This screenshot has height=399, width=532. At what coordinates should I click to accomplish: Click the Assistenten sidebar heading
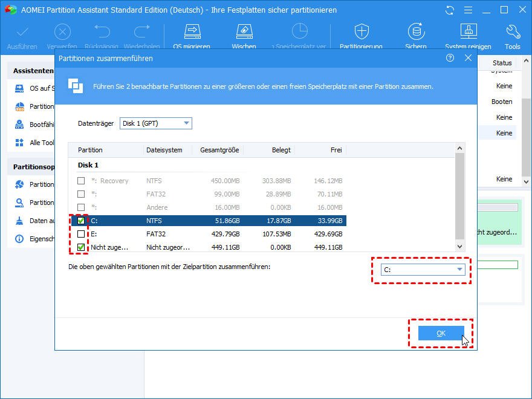[33, 71]
